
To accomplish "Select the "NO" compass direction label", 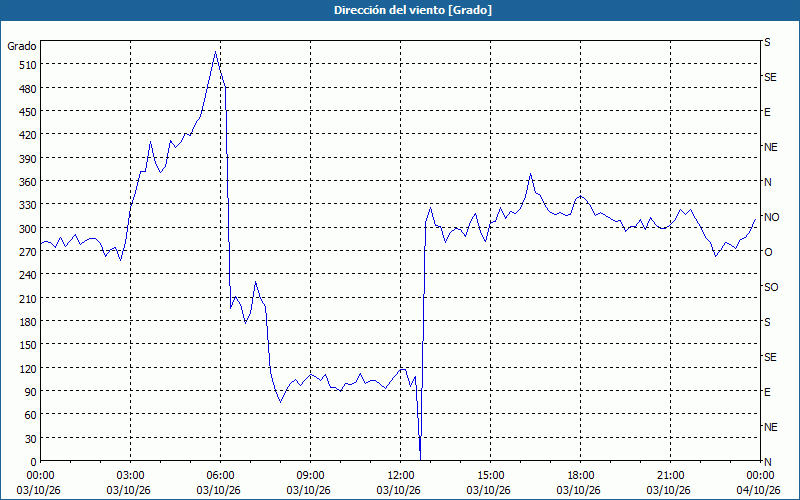I will [x=771, y=217].
